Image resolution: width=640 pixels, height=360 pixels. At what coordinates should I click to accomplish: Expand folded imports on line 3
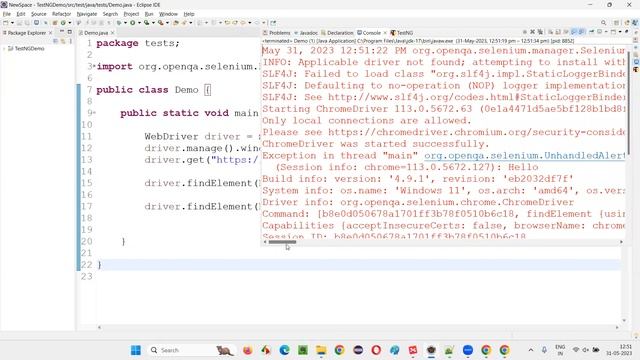point(94,66)
